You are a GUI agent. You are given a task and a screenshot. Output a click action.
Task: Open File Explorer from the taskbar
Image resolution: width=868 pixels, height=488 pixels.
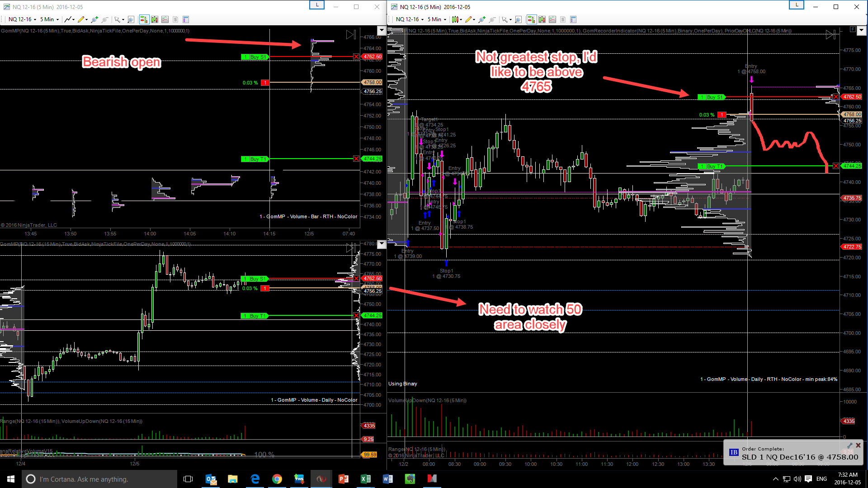click(x=233, y=479)
